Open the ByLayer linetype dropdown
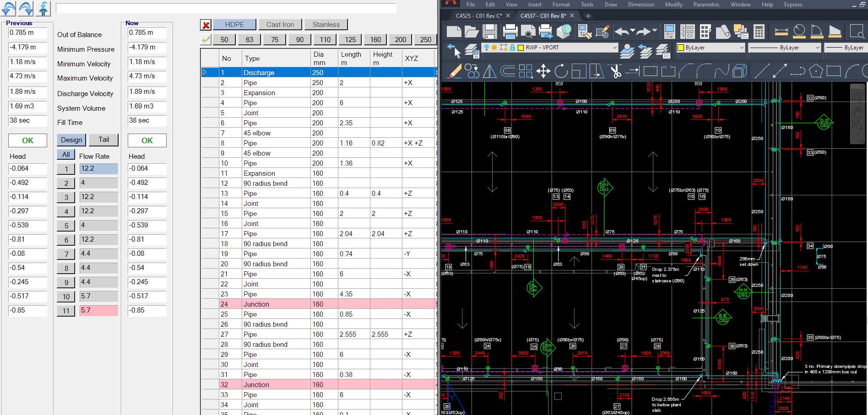868x415 pixels. coord(817,48)
